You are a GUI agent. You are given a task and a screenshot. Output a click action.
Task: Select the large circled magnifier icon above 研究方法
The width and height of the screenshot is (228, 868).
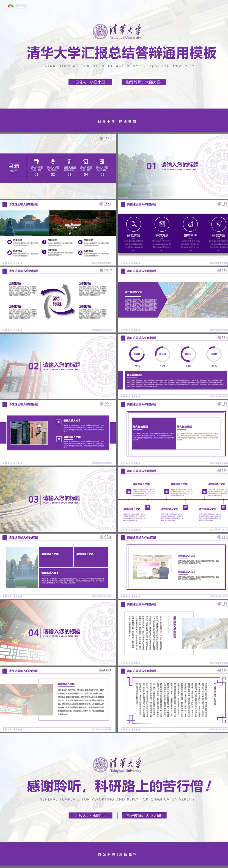(x=133, y=224)
